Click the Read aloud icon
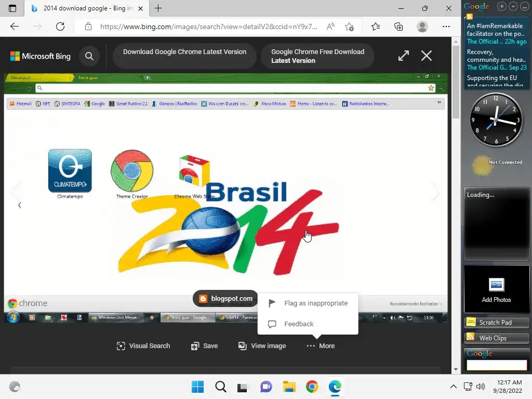The height and width of the screenshot is (399, 532). click(330, 26)
